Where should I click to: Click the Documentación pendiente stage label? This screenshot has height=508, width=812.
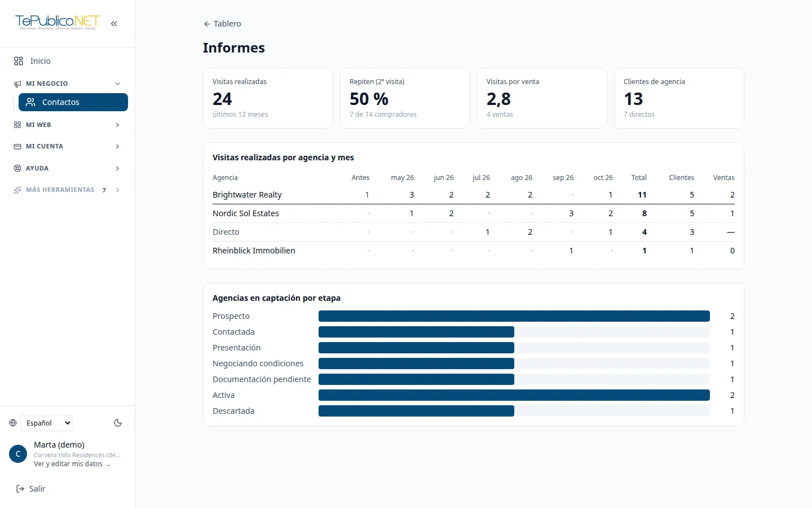[262, 379]
